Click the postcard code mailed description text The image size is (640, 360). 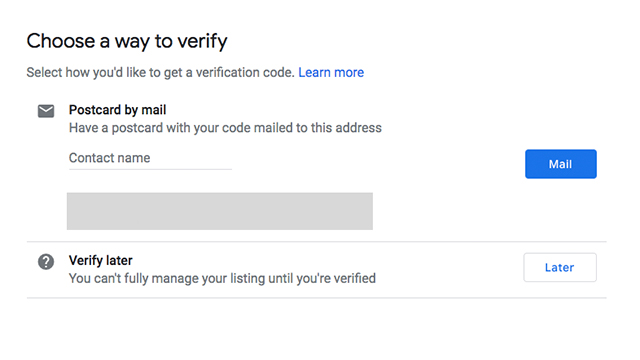pyautogui.click(x=225, y=128)
